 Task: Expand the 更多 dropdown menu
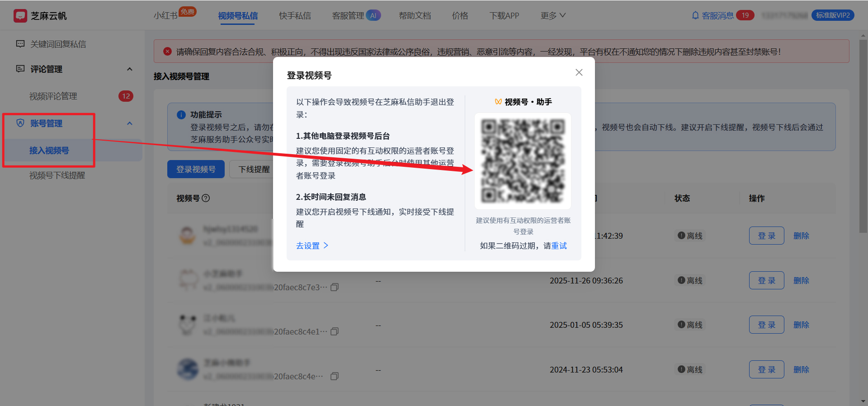click(x=553, y=16)
